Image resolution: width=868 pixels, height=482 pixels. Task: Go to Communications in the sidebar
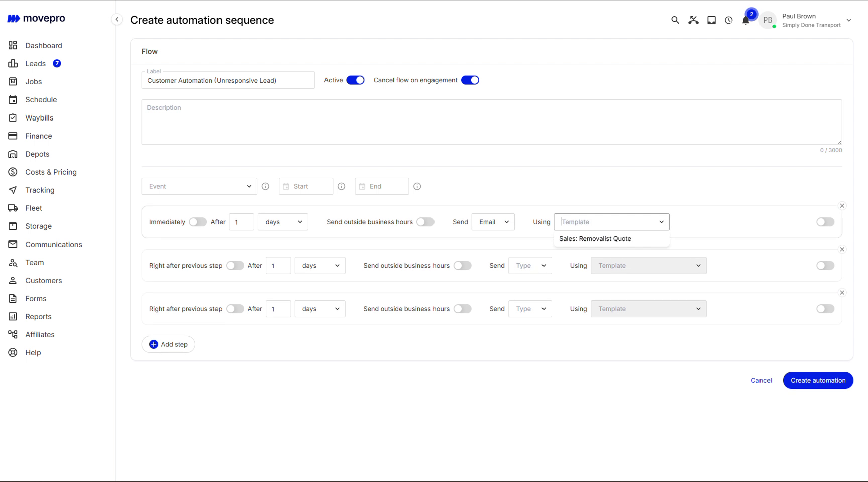[53, 245]
